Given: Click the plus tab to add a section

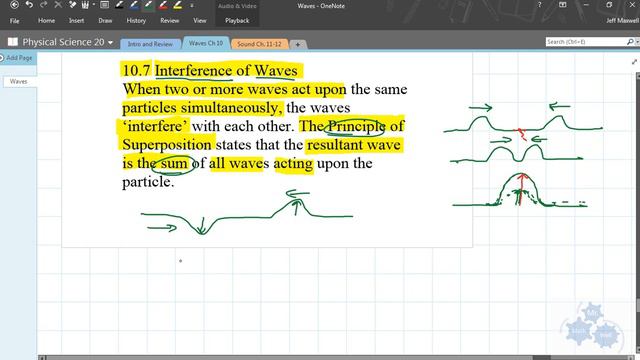Looking at the screenshot, I should coord(298,44).
